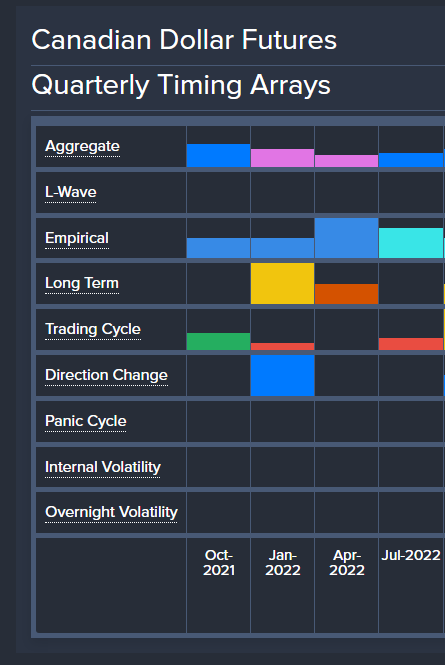
Task: Click the Direction Change label
Action: (x=106, y=375)
